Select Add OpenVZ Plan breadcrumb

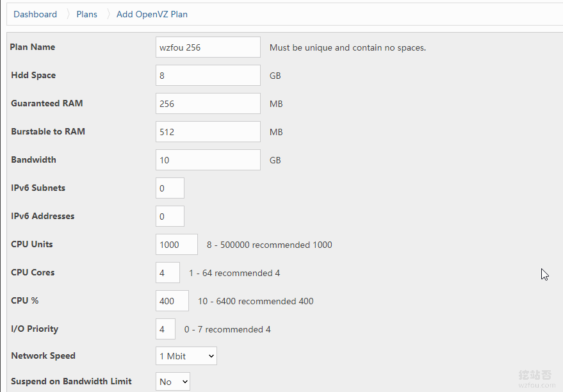point(152,14)
